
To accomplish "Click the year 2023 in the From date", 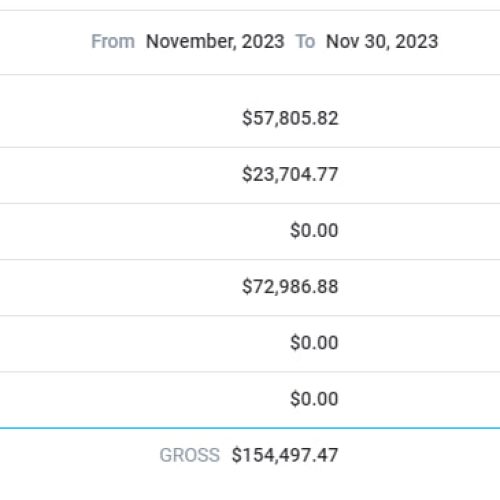I will [x=263, y=42].
